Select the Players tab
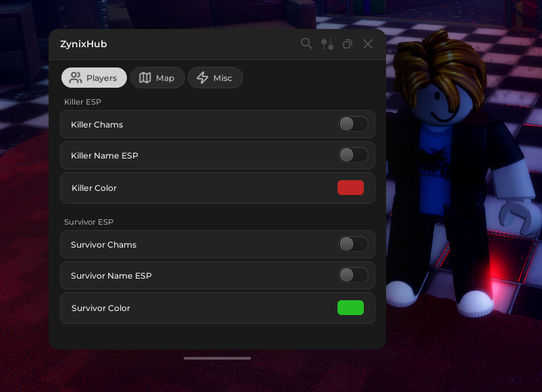The height and width of the screenshot is (392, 542). 94,78
